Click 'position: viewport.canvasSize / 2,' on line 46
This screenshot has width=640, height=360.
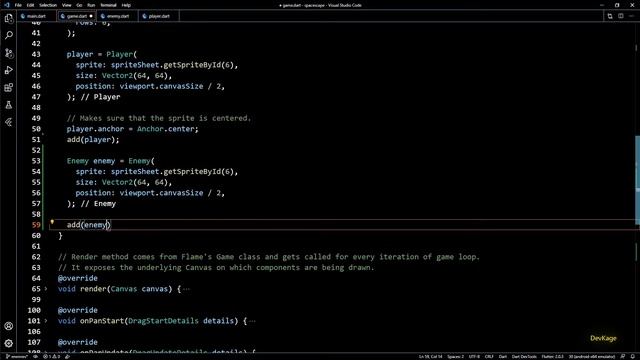[150, 87]
